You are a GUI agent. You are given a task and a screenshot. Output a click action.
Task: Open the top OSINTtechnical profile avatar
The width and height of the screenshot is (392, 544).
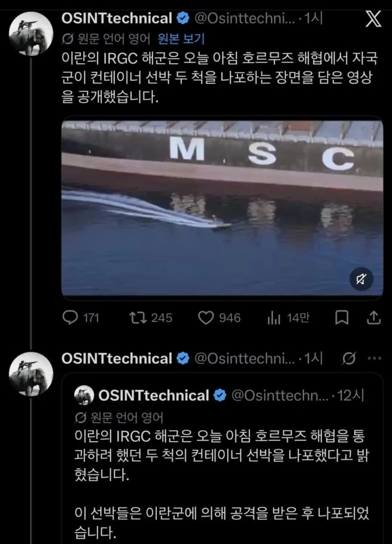click(31, 33)
